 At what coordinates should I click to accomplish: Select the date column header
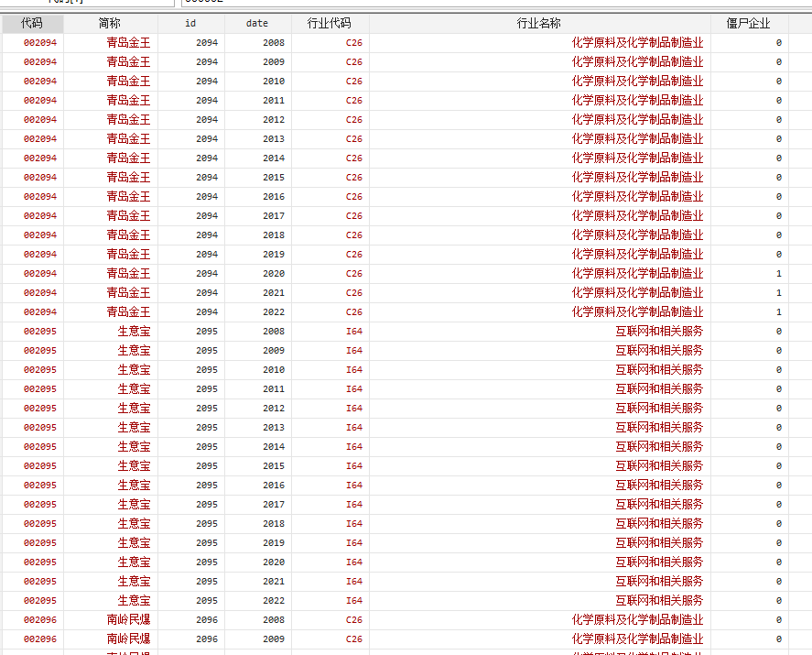pyautogui.click(x=257, y=24)
